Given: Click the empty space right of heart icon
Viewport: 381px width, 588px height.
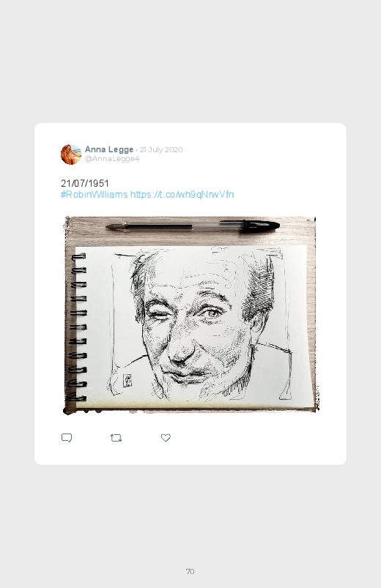Looking at the screenshot, I should [255, 438].
